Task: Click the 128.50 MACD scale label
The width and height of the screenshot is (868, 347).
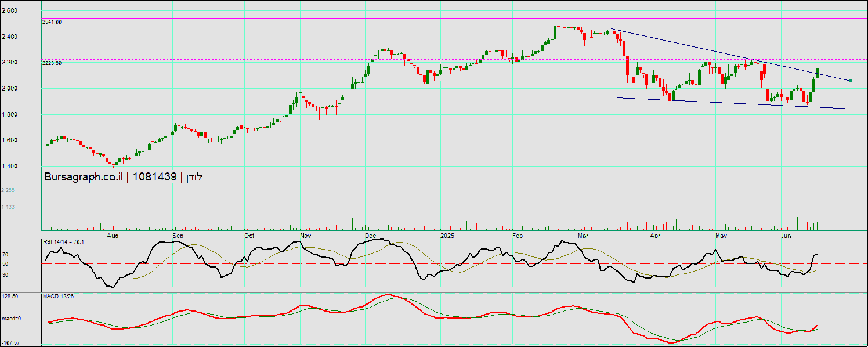Action: tap(10, 297)
